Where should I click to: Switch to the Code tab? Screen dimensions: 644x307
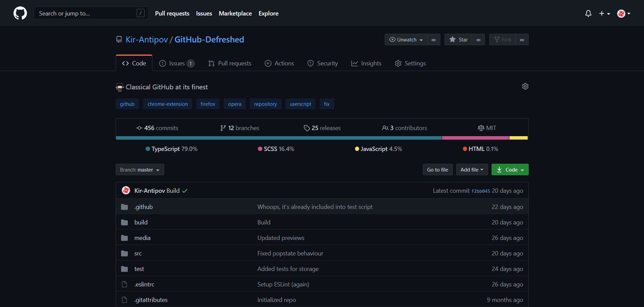(134, 63)
